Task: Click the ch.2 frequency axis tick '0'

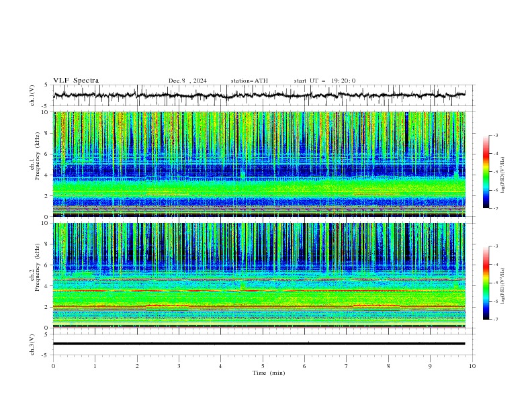Action: click(48, 328)
